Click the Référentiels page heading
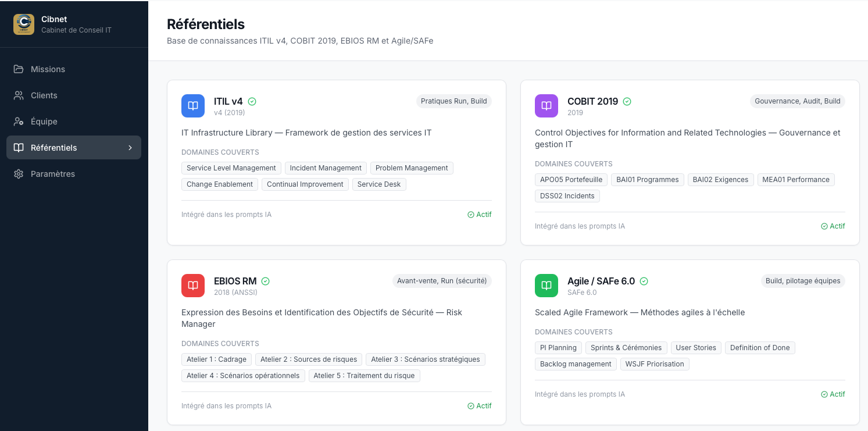Screen dimensions: 868x431 pyautogui.click(x=206, y=24)
